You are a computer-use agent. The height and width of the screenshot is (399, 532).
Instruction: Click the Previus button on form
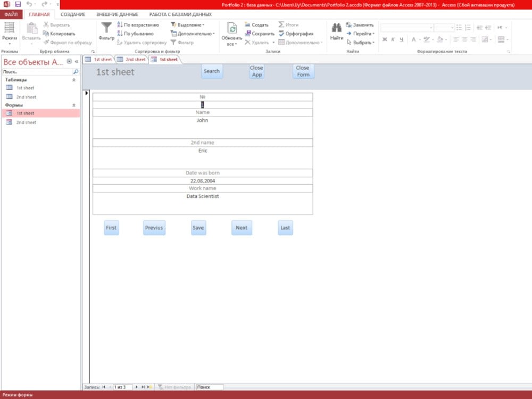pyautogui.click(x=154, y=228)
